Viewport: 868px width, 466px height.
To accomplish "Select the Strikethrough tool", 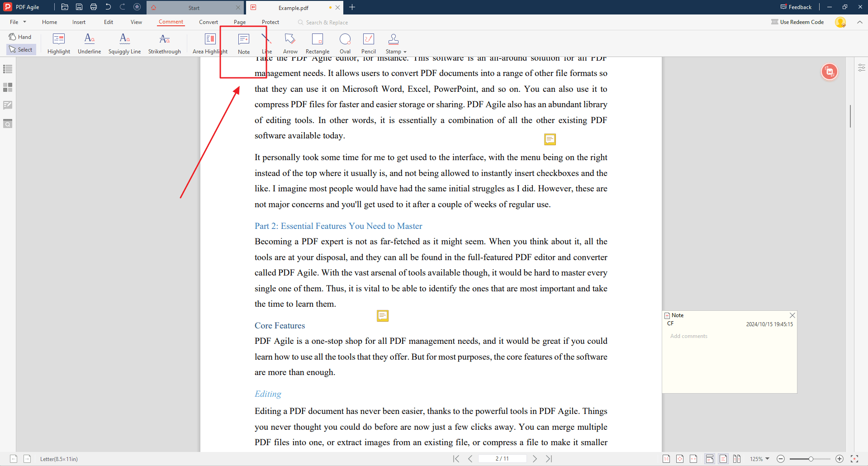I will 165,43.
